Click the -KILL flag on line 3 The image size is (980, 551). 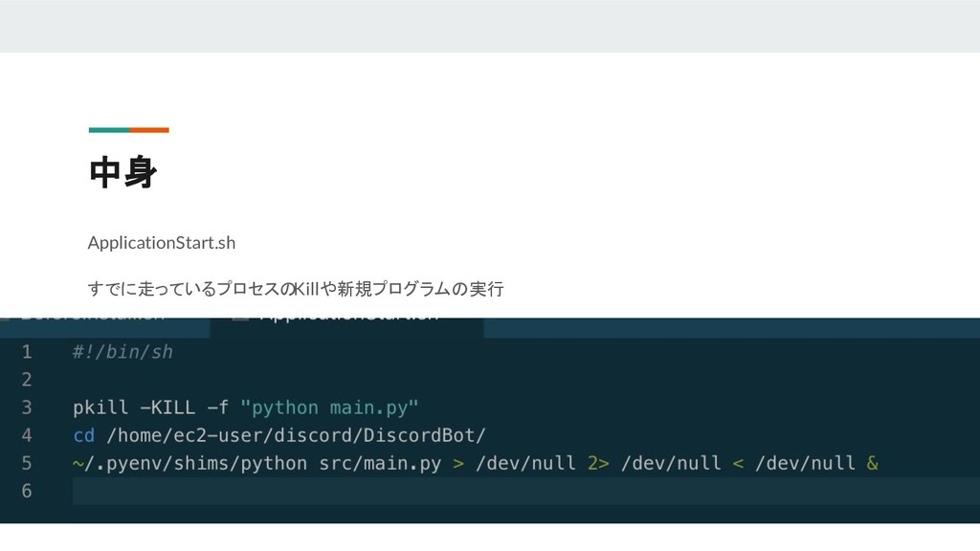click(x=167, y=408)
